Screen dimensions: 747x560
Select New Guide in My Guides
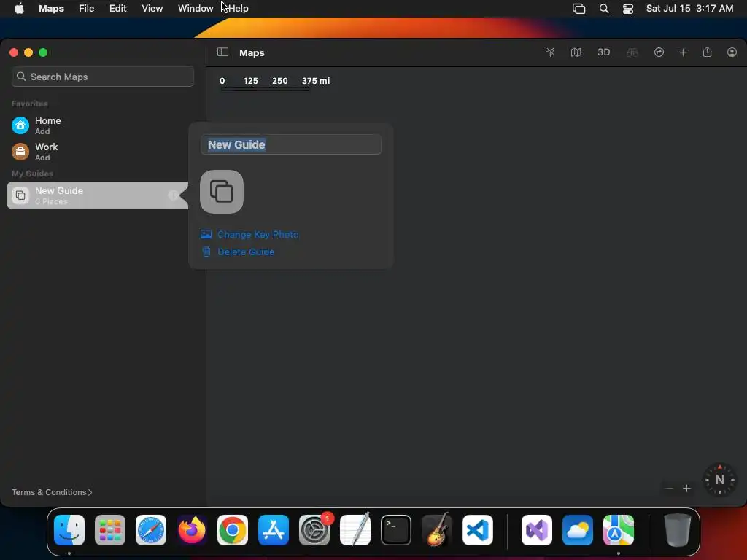98,195
